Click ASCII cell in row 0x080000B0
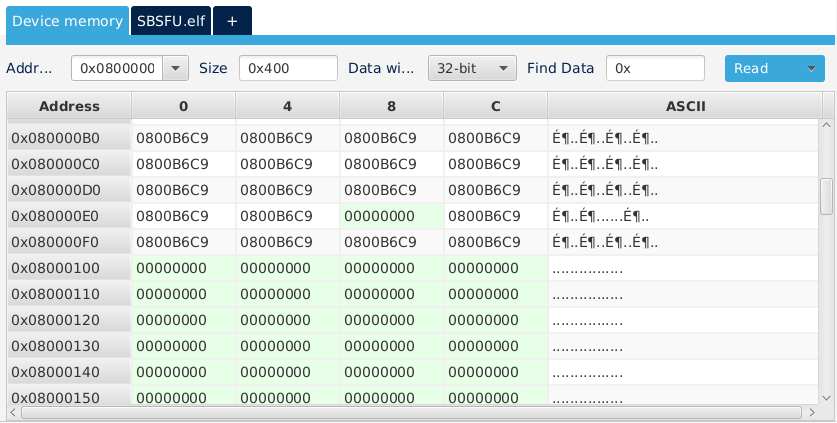The height and width of the screenshot is (423, 837). click(683, 138)
